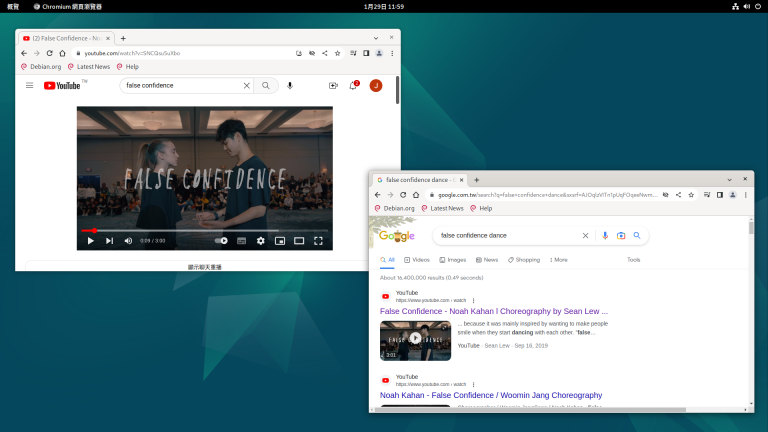Open YouTube create video button

333,86
